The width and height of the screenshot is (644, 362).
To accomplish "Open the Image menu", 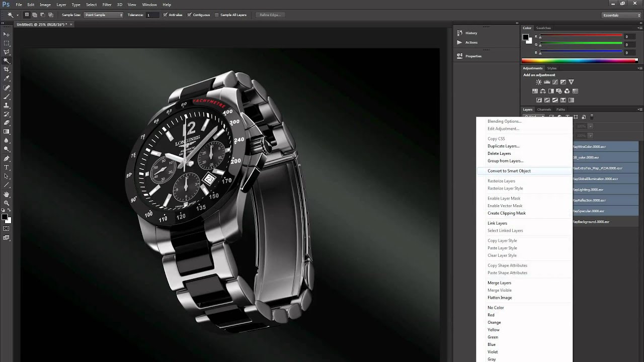I will point(45,5).
